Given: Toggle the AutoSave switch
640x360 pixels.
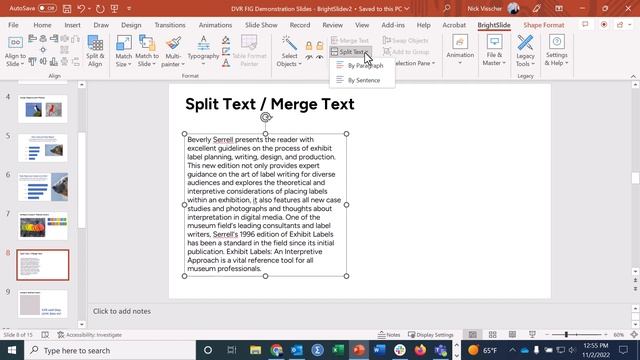Looking at the screenshot, I should (47, 8).
